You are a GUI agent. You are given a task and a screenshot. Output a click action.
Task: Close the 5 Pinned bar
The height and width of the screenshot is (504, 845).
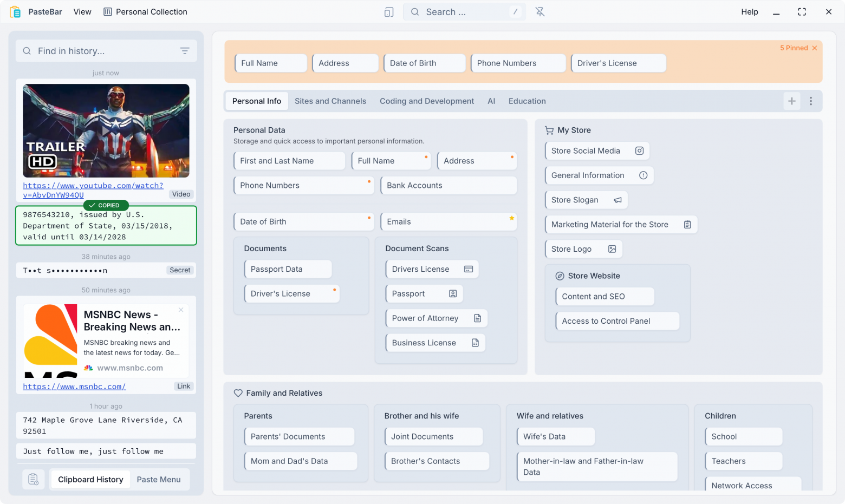point(814,48)
